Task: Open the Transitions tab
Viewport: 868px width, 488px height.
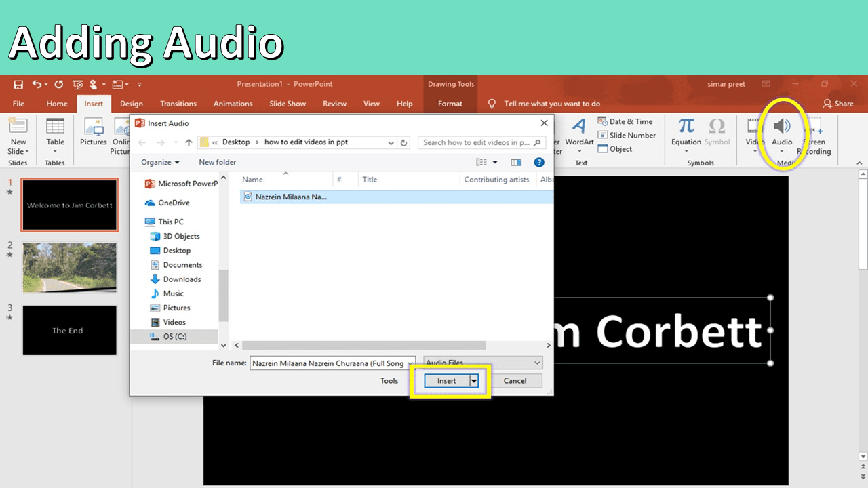Action: coord(178,104)
